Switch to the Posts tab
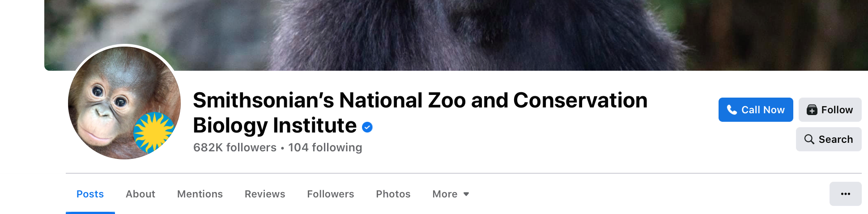868x214 pixels. tap(90, 194)
